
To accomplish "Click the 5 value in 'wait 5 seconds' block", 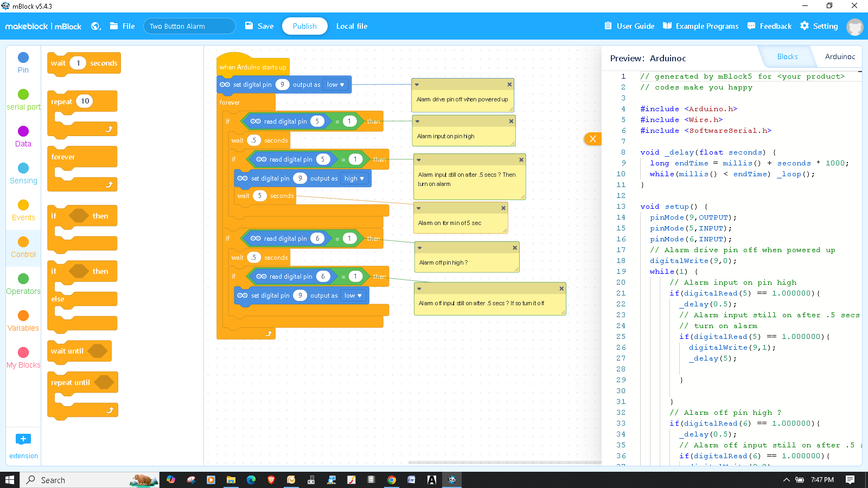I will (260, 196).
